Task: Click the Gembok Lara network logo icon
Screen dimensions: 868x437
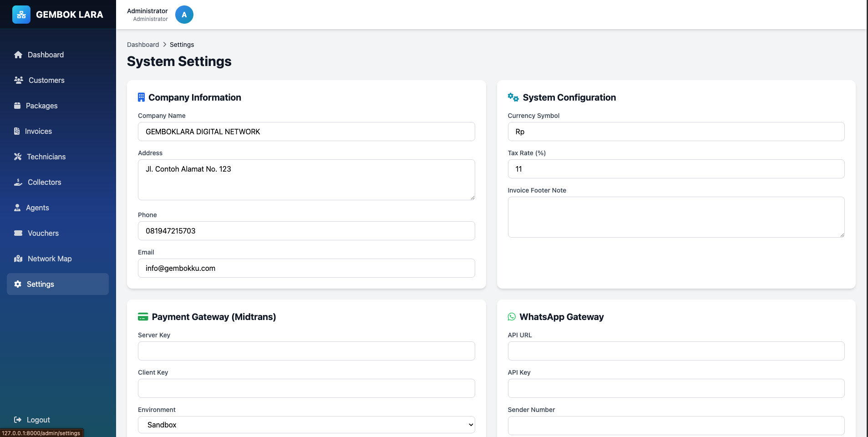Action: [x=21, y=15]
